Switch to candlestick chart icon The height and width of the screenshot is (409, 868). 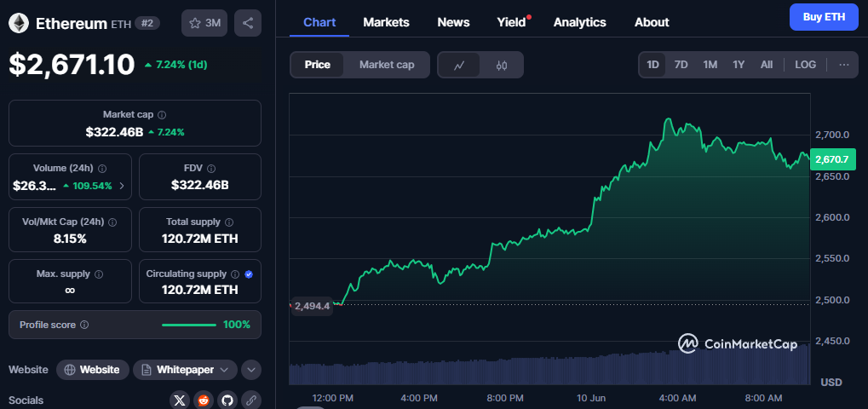tap(502, 65)
